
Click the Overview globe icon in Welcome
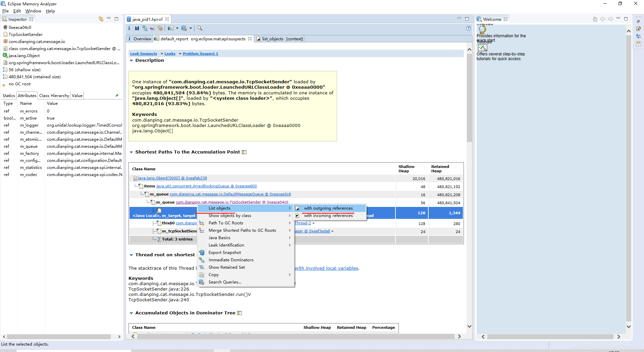[x=482, y=30]
